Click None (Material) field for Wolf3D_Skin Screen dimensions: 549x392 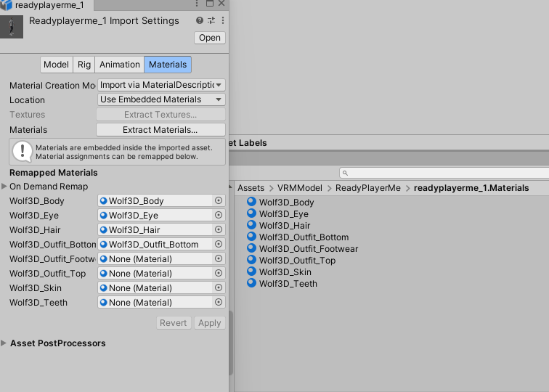[155, 287]
